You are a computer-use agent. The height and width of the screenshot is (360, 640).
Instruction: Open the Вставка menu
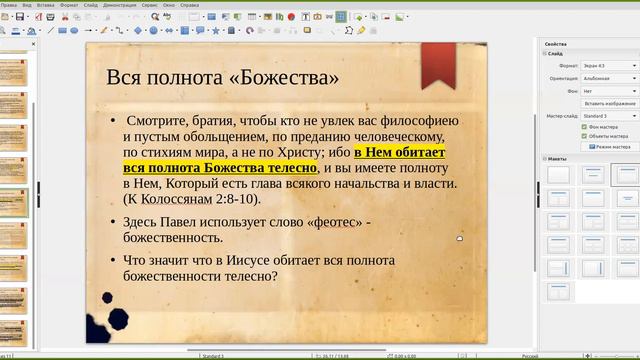[x=45, y=5]
